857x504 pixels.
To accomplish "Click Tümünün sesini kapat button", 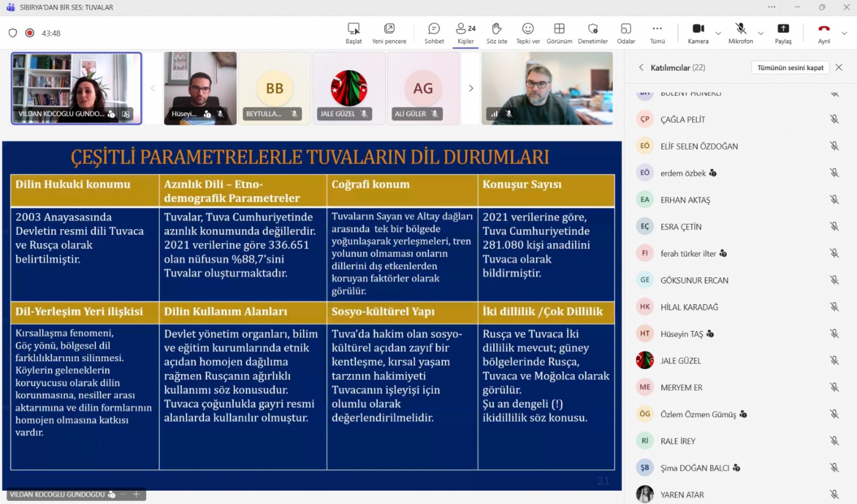I will click(x=790, y=68).
